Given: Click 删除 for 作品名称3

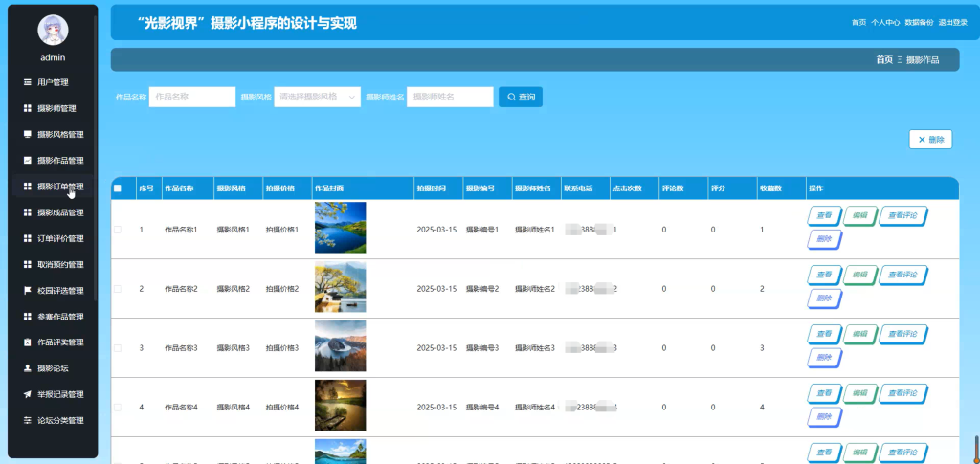Looking at the screenshot, I should coord(824,358).
